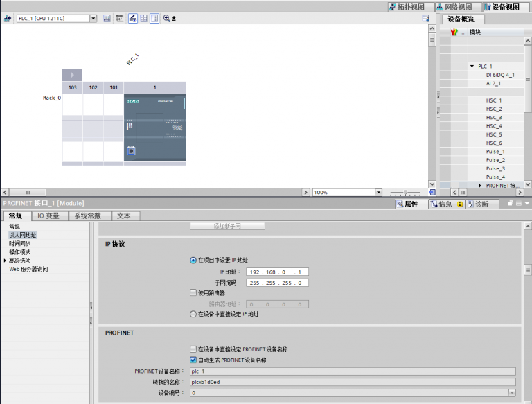The image size is (532, 404).
Task: Select 时间同步 in the navigation tree
Action: click(19, 243)
